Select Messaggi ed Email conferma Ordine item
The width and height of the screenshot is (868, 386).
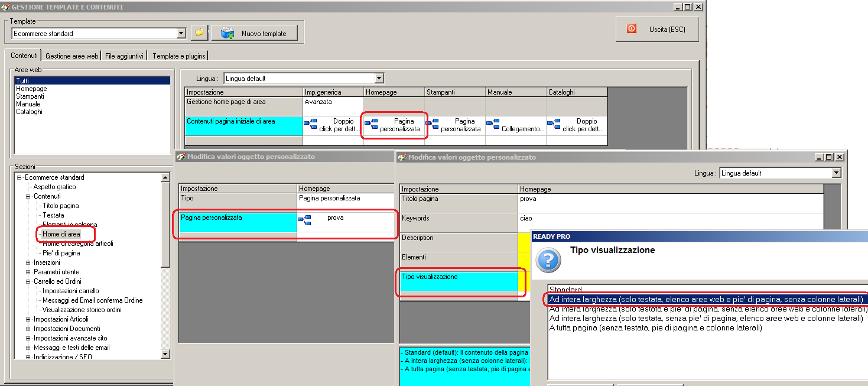click(x=93, y=300)
